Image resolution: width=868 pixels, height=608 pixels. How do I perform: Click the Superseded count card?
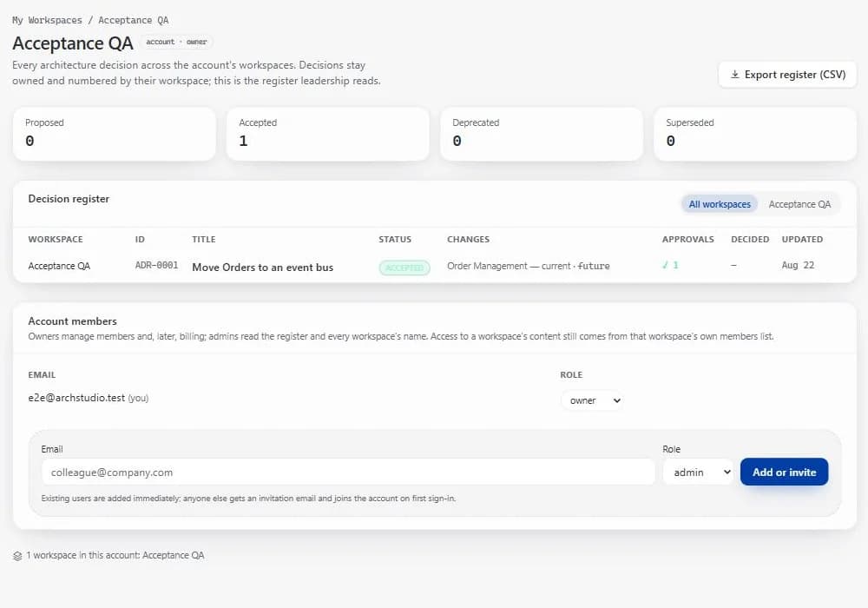[755, 134]
